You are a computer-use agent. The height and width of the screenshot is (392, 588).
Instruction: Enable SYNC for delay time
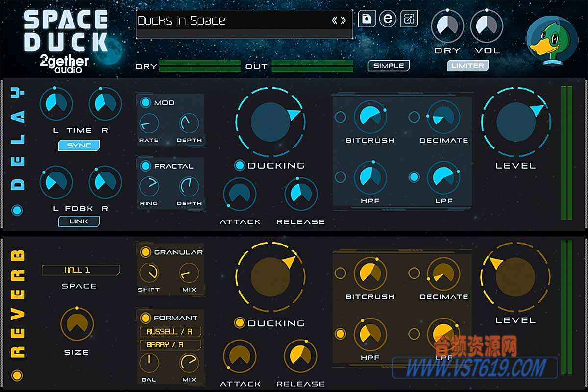(x=79, y=145)
